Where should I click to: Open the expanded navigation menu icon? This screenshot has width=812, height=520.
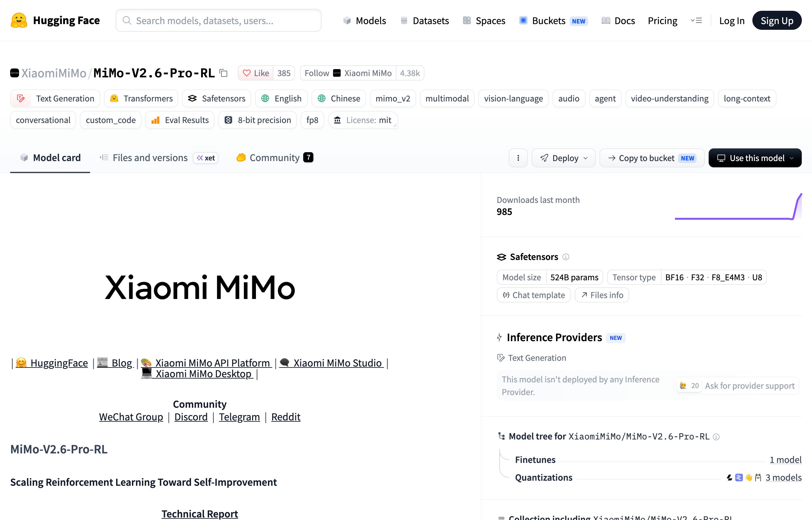(696, 21)
